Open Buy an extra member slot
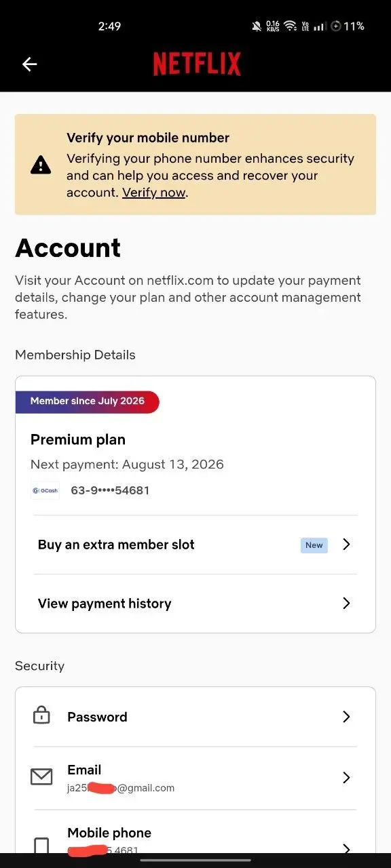 pos(195,545)
